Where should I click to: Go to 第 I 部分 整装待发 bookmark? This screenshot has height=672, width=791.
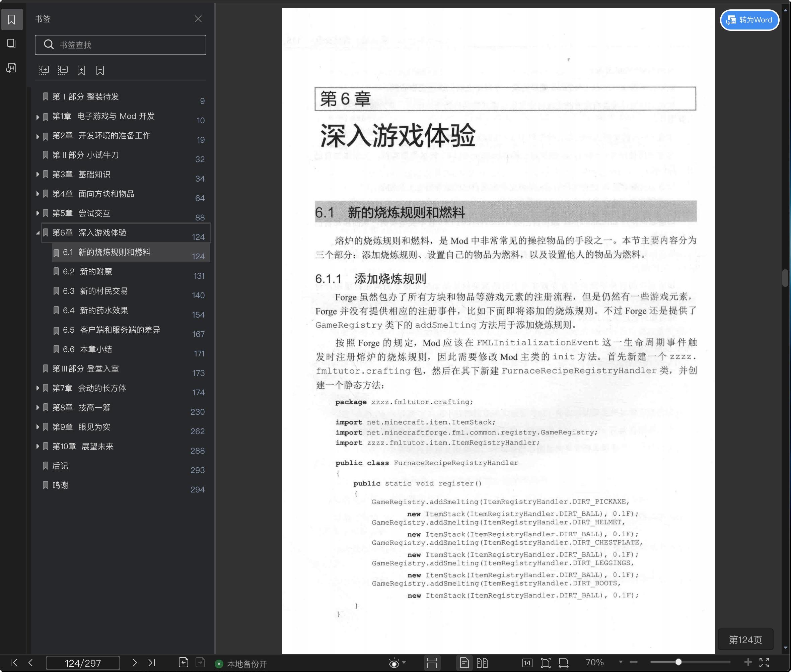point(86,97)
